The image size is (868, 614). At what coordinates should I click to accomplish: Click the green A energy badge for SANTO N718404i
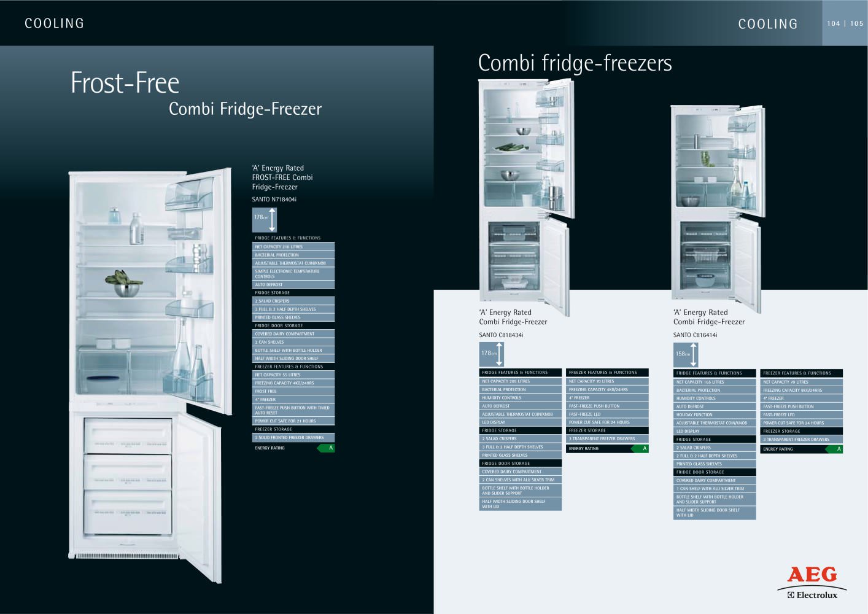pos(326,448)
